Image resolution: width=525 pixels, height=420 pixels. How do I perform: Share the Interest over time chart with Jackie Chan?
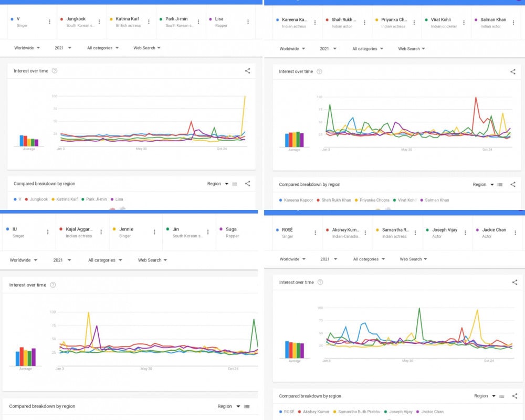(514, 282)
